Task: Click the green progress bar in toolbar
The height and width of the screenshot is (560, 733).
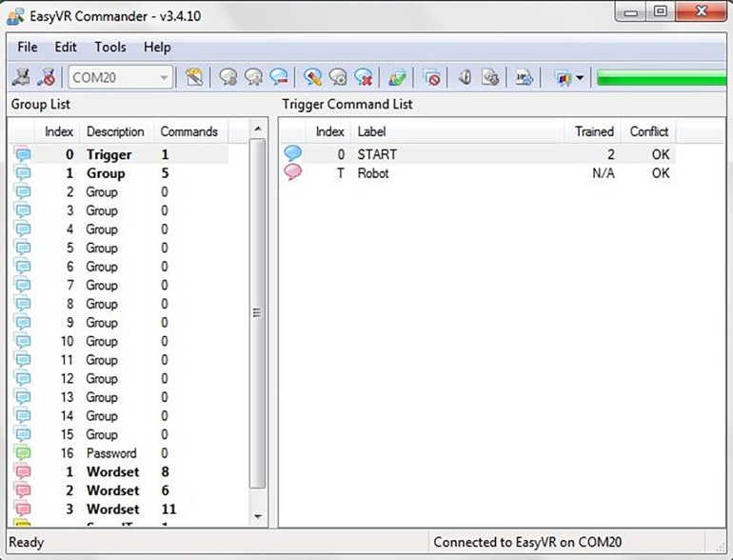Action: (662, 78)
